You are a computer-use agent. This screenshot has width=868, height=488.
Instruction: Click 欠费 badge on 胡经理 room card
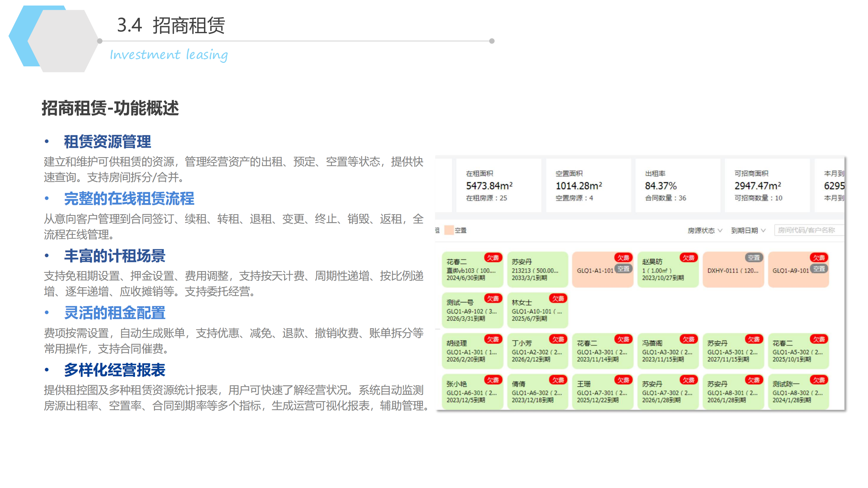(493, 339)
